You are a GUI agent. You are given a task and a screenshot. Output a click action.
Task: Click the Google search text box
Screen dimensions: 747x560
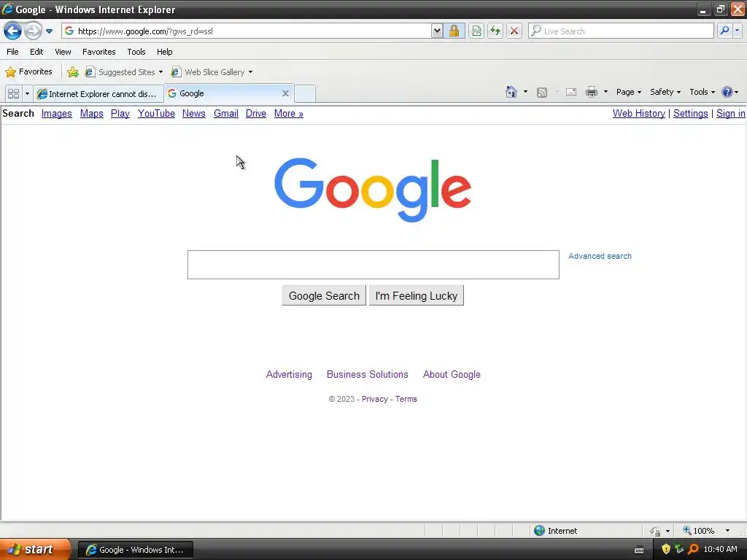pos(373,265)
